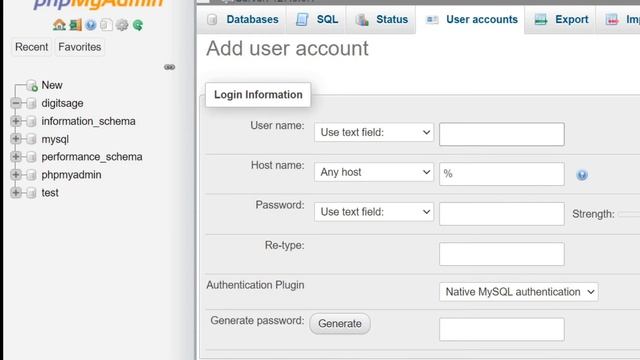
Task: Expand the phpmyadmin database tree node
Action: click(16, 175)
